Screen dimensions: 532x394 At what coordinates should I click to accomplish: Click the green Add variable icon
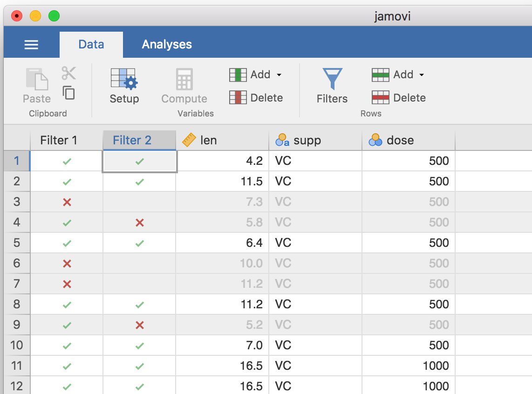click(x=238, y=75)
